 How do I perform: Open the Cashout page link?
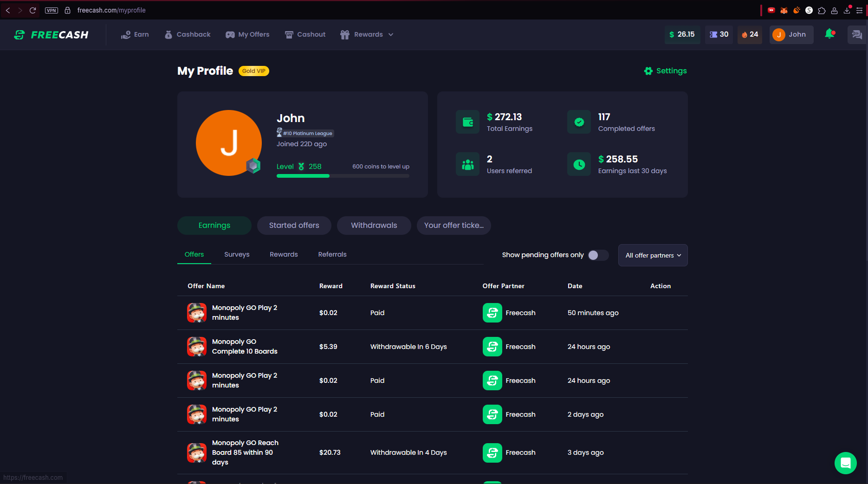point(305,35)
